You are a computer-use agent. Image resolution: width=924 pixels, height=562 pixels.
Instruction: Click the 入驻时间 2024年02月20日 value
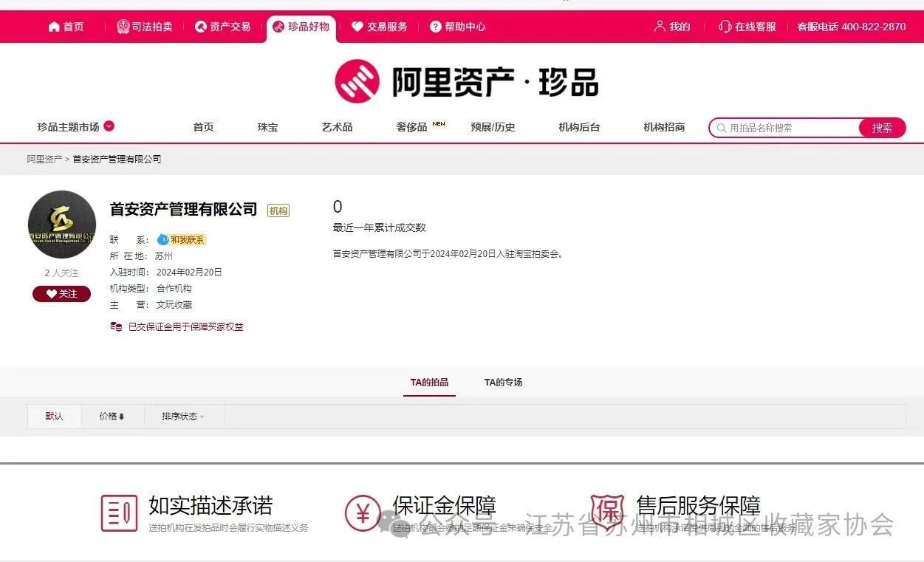click(x=189, y=273)
